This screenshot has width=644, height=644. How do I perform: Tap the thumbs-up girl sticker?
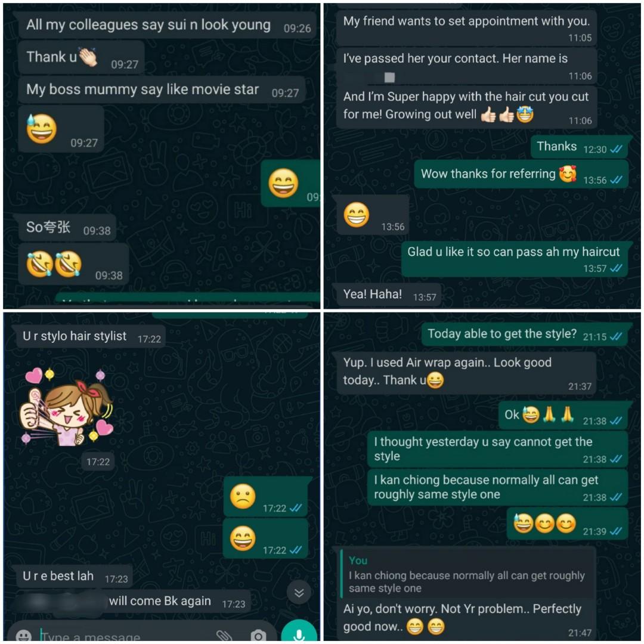[67, 407]
